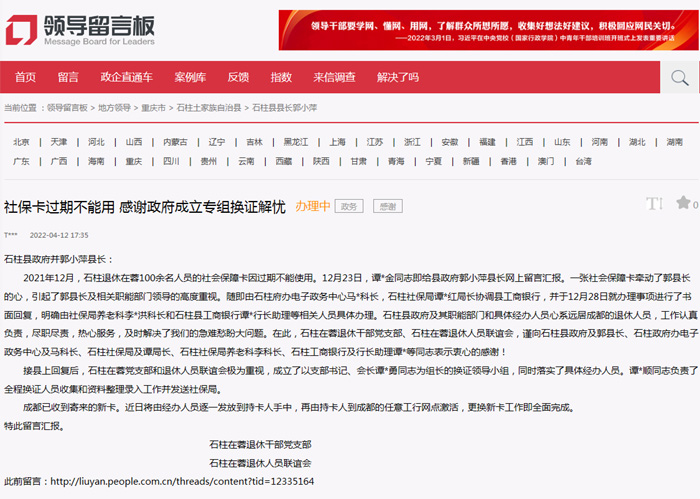The height and width of the screenshot is (499, 700).
Task: Open the 来信调查 menu item
Action: tap(334, 78)
